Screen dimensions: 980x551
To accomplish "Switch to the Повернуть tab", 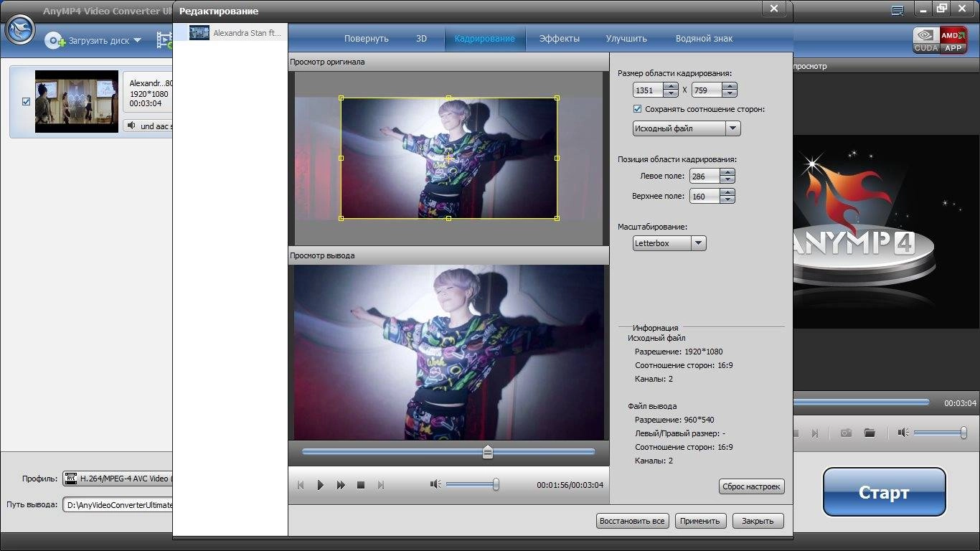I will point(366,39).
